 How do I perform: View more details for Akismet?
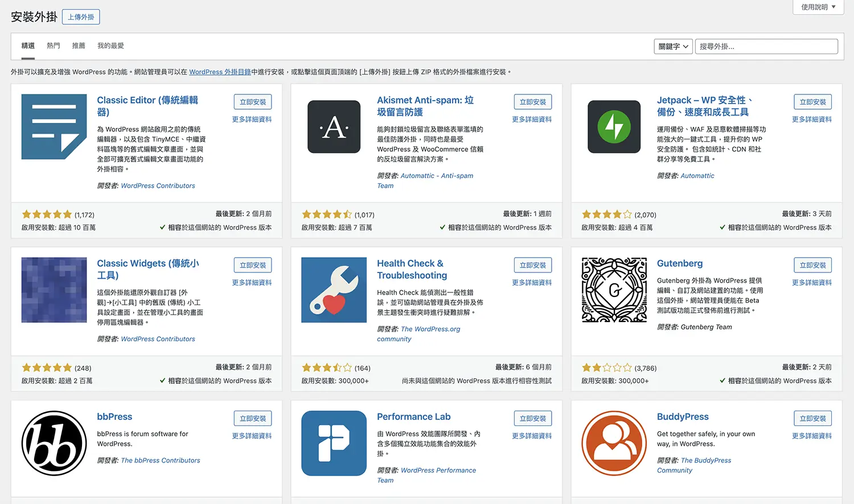532,119
